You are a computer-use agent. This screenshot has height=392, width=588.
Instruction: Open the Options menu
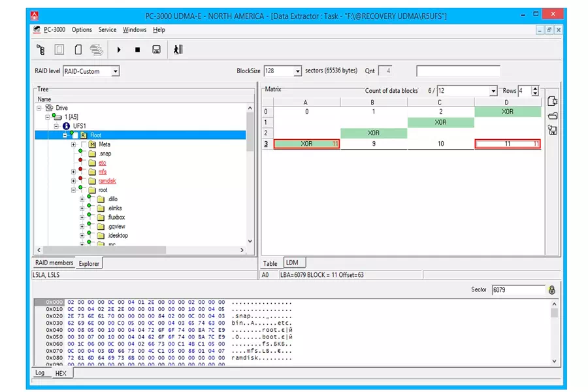(82, 29)
